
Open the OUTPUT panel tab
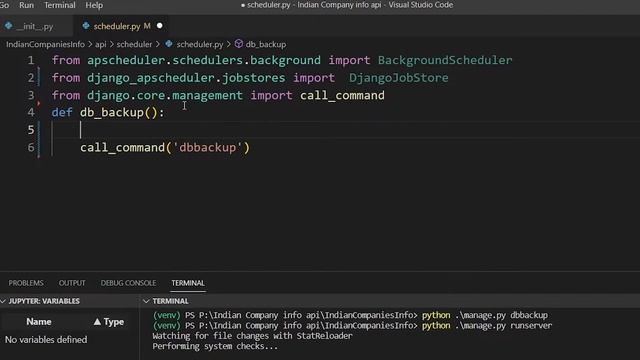click(x=72, y=283)
